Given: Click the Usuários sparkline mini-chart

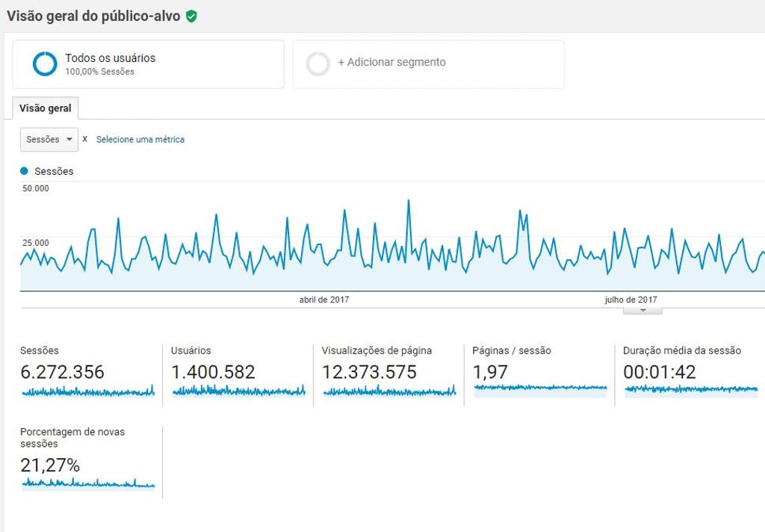Looking at the screenshot, I should point(238,390).
